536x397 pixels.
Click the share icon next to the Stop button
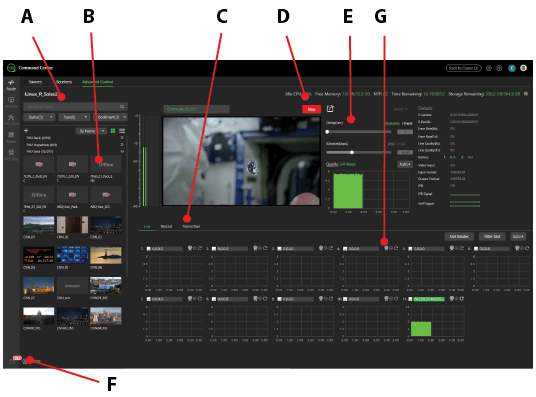point(330,109)
